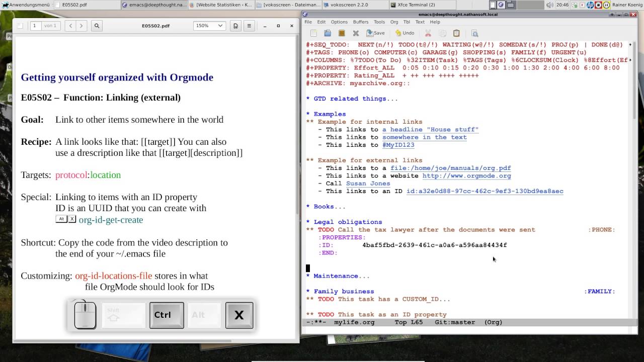
Task: Open the Options menu in Emacs
Action: pyautogui.click(x=339, y=22)
